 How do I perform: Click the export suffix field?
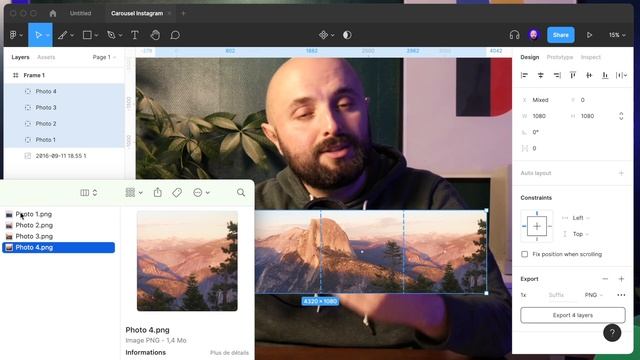pos(562,295)
